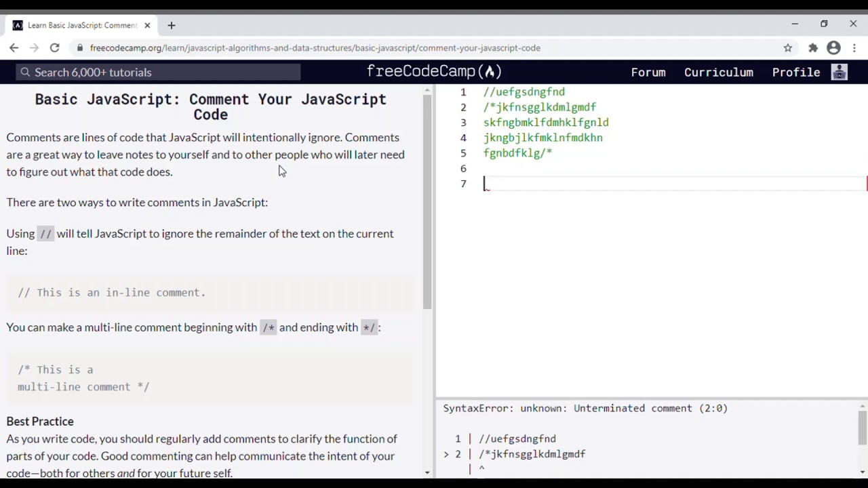Click the 'Best Practice' subheading

point(40,422)
